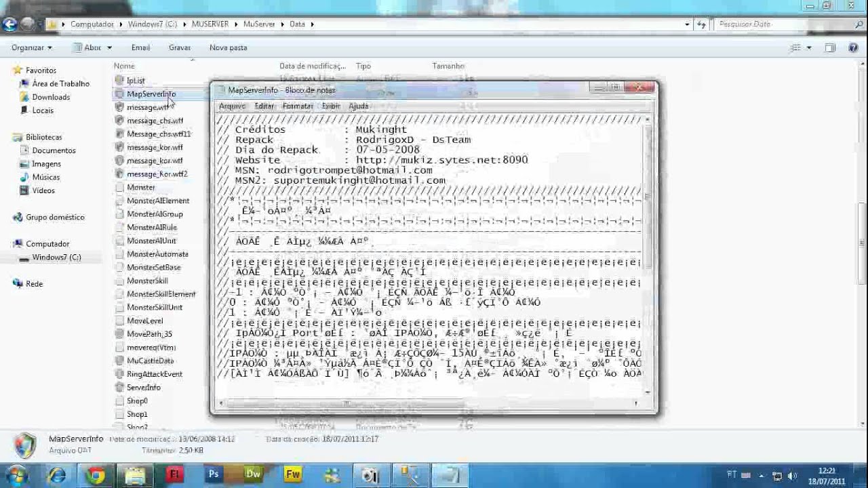
Task: Open Notepad Formatar menu
Action: [x=298, y=106]
